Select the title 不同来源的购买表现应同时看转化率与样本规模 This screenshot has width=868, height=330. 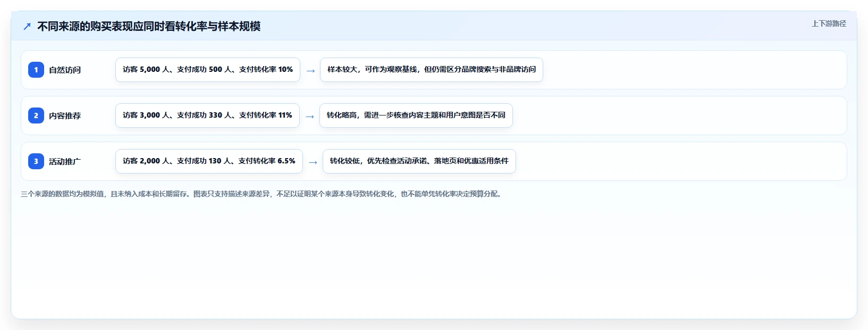149,26
